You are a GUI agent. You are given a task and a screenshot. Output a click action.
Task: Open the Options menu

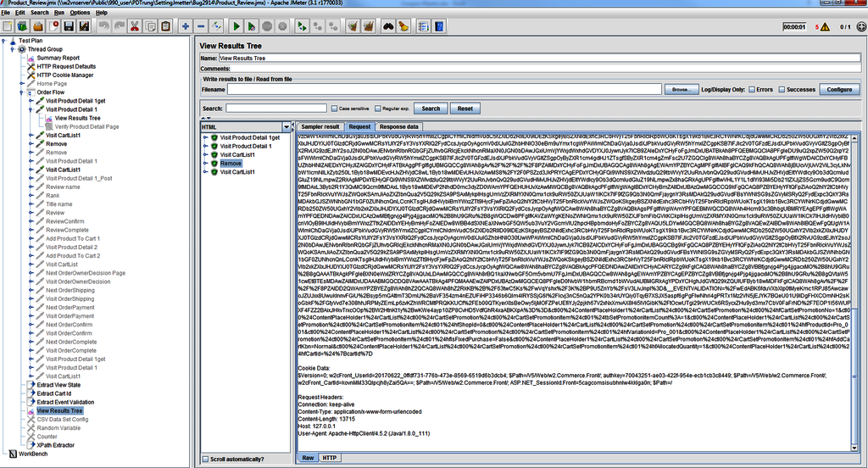(80, 12)
